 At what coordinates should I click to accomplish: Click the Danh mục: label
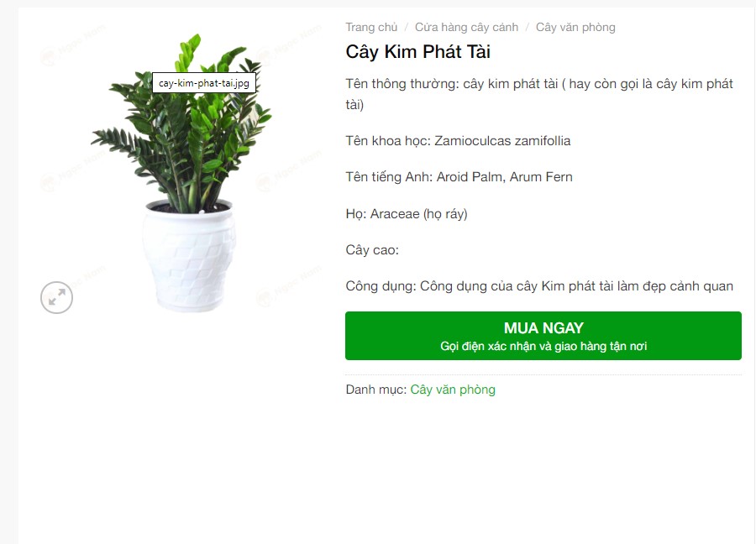[376, 390]
